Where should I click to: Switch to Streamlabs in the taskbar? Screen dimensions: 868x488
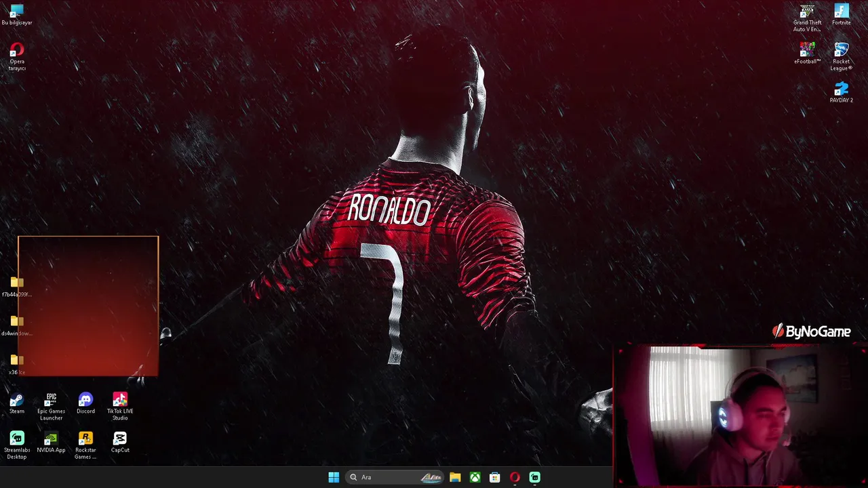point(534,477)
